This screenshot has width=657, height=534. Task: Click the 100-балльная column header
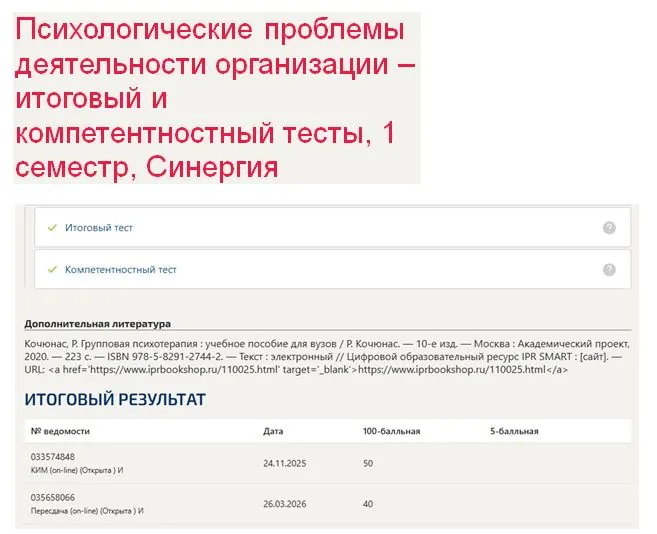coord(391,431)
